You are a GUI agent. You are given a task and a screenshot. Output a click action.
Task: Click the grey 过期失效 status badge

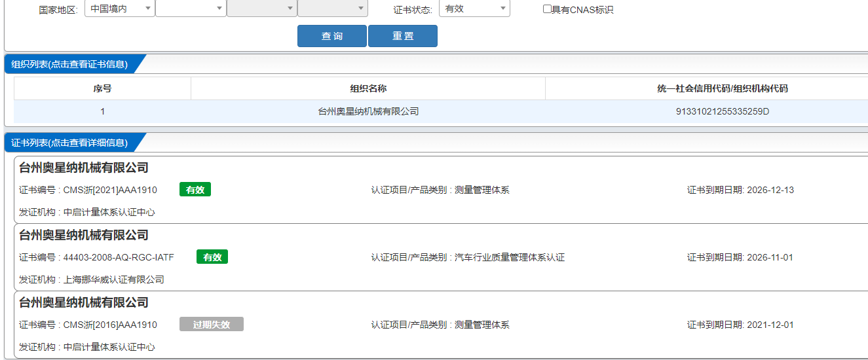[212, 325]
